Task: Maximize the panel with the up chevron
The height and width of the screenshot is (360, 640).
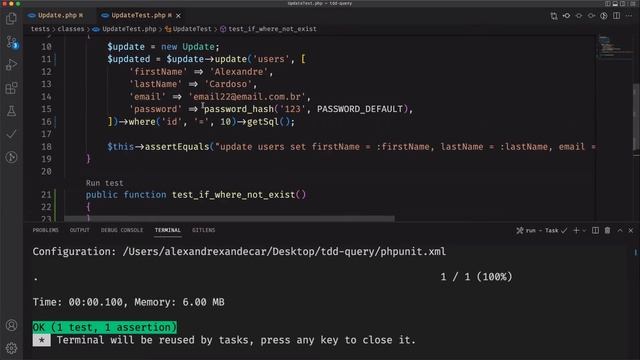Action: (x=620, y=231)
